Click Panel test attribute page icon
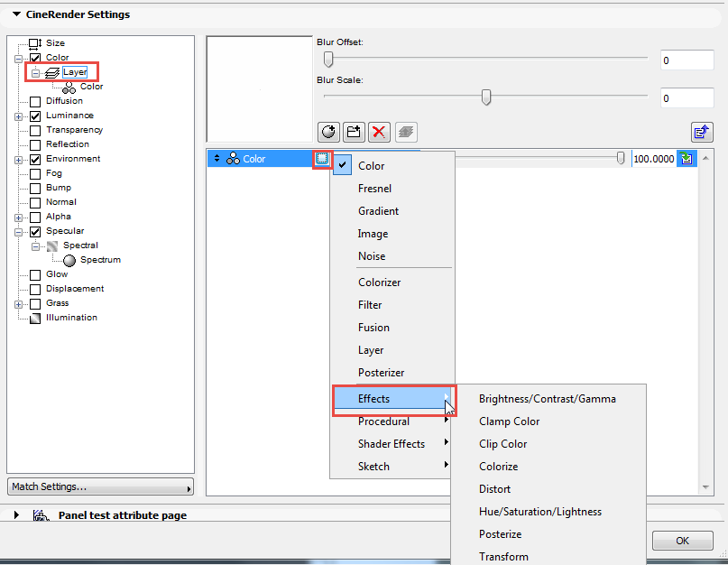Screen dimensions: 728x565 [x=41, y=515]
